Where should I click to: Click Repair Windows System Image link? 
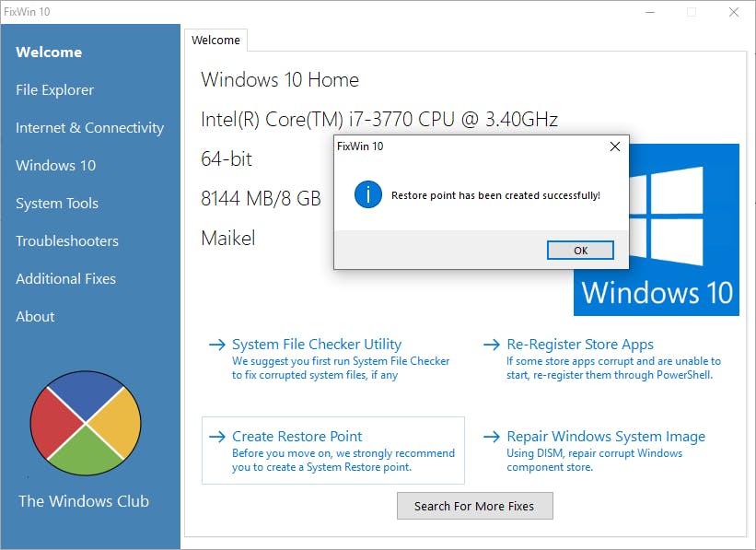coord(606,437)
